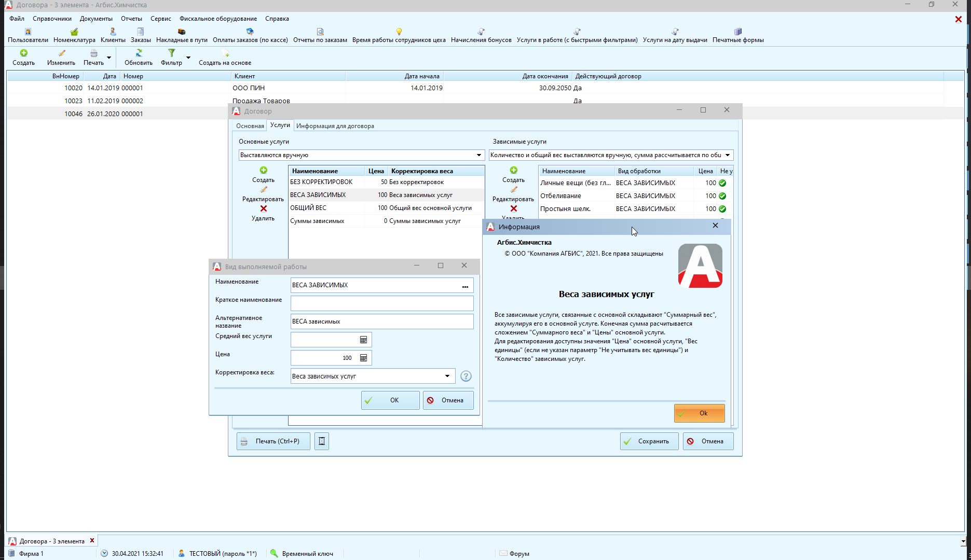Open Накладные в пути
Viewport: 971px width, 560px height.
click(182, 35)
